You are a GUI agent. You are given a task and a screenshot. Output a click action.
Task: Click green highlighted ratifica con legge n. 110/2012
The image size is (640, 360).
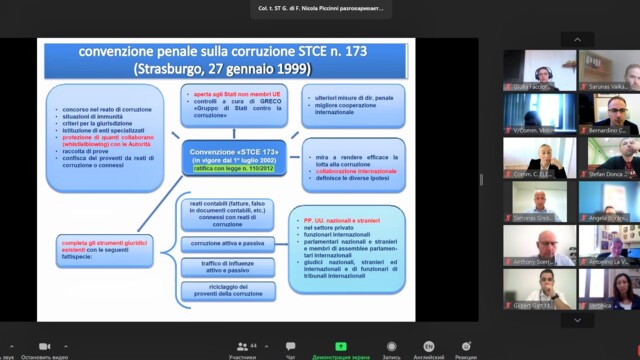pyautogui.click(x=234, y=168)
